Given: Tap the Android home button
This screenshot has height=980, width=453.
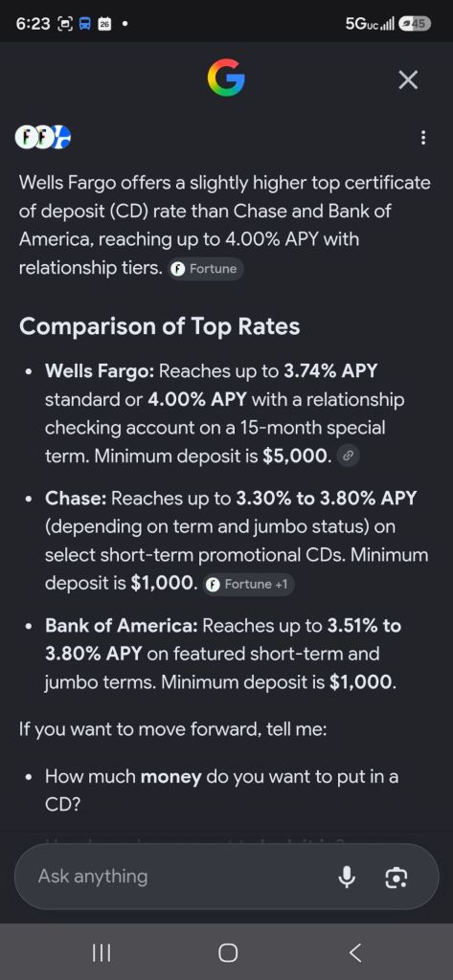Looking at the screenshot, I should pyautogui.click(x=227, y=952).
